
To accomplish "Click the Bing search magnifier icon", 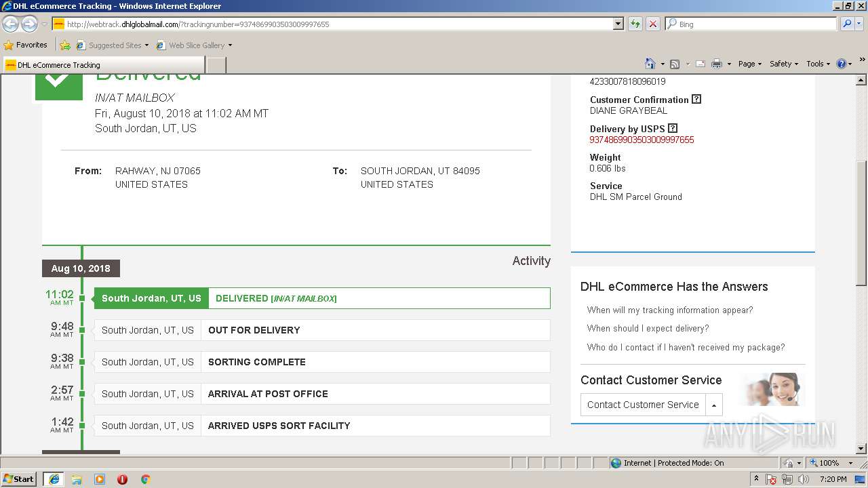I will 846,24.
